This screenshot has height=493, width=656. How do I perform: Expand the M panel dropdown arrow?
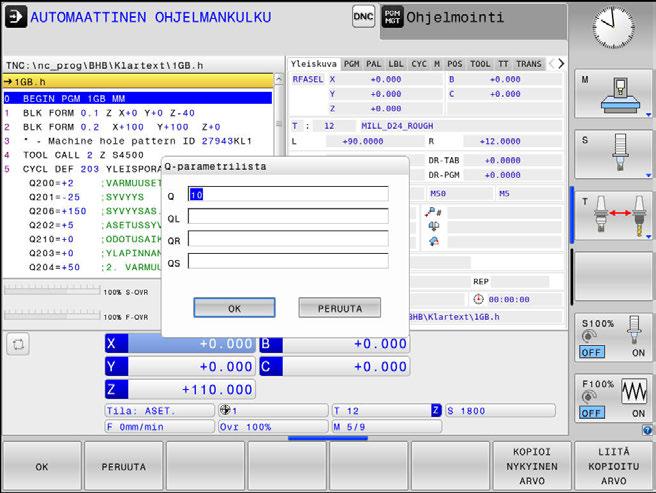(648, 115)
